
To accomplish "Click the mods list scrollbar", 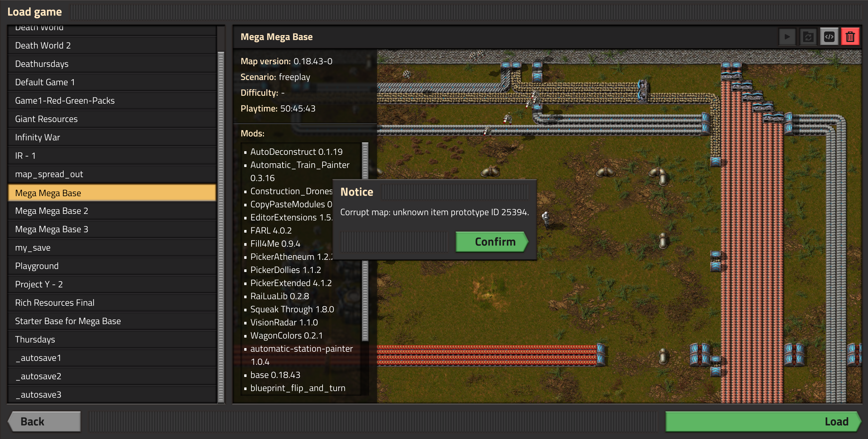I will point(365,241).
